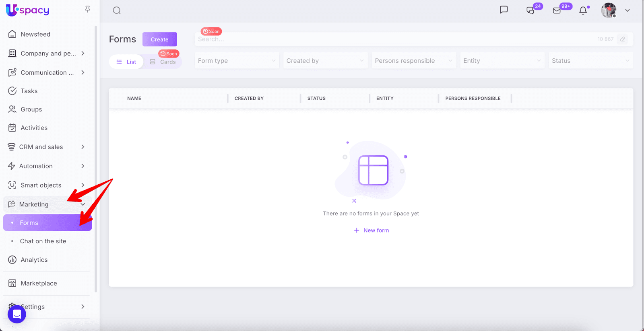
Task: Switch to List view
Action: 126,62
